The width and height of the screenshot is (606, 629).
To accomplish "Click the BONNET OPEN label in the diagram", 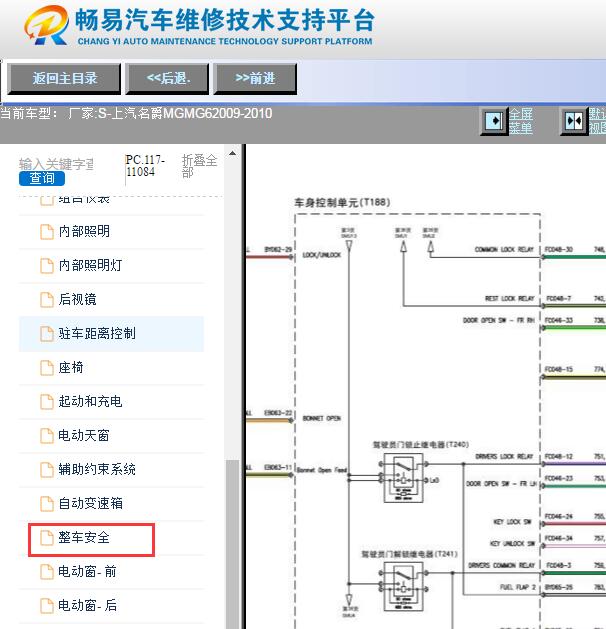I will click(322, 418).
